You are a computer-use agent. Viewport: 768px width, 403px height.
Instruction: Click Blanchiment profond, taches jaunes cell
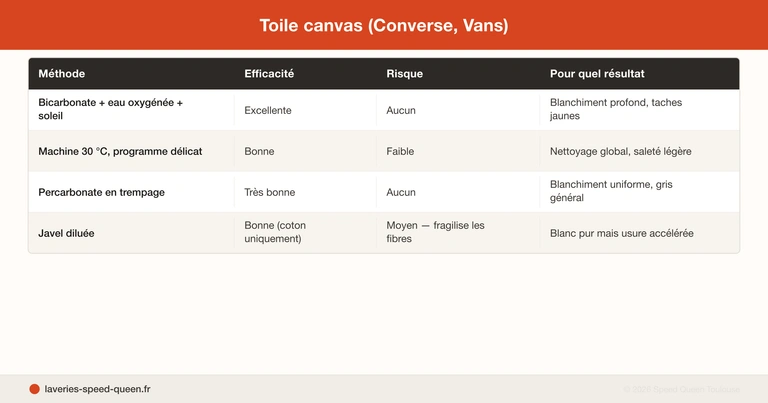tap(615, 110)
